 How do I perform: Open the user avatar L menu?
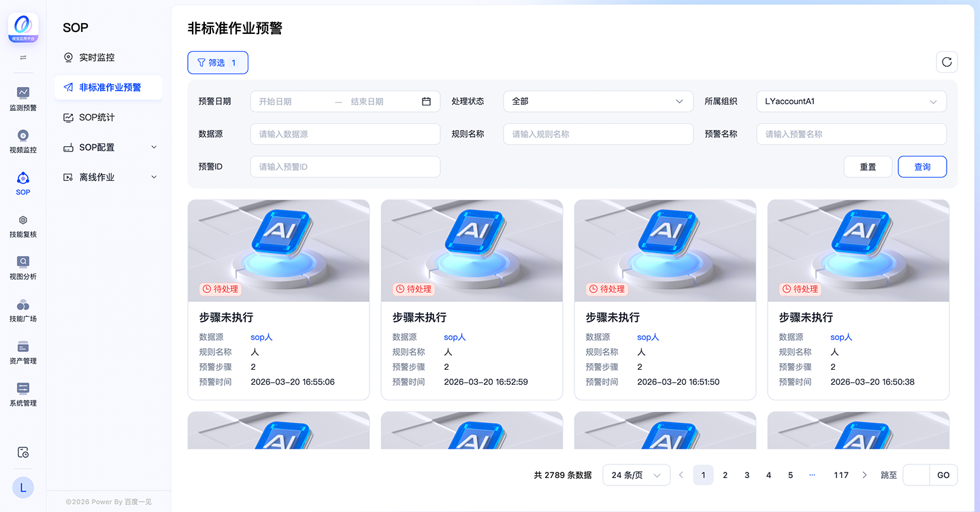tap(23, 487)
